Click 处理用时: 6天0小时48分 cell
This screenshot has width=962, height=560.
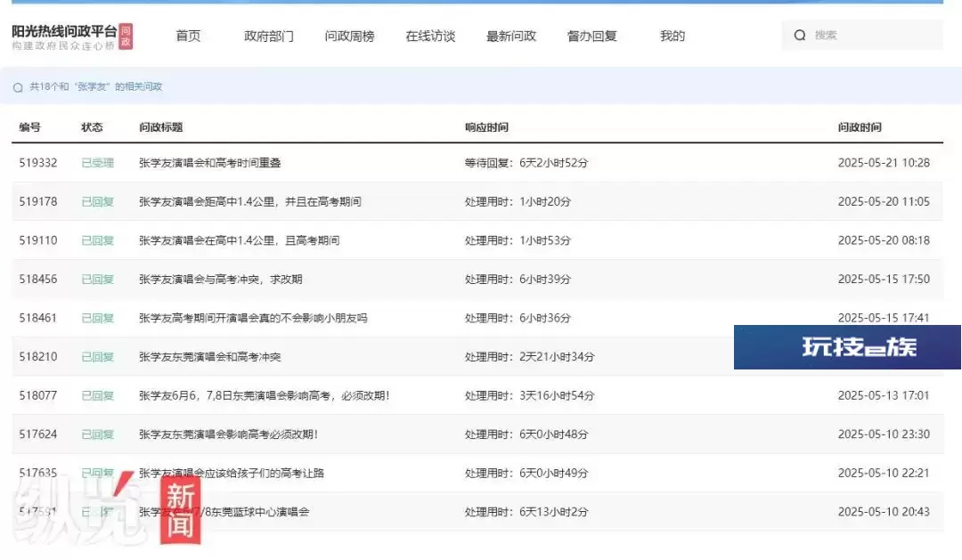526,434
